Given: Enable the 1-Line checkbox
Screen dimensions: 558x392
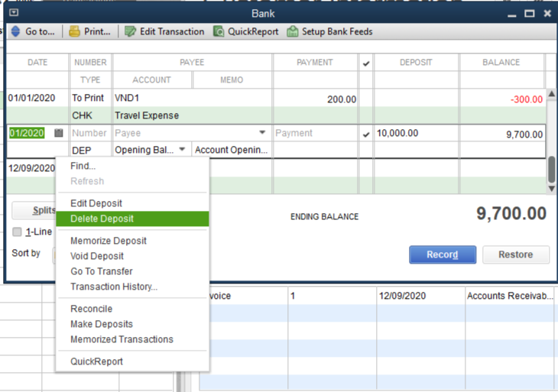Looking at the screenshot, I should [x=17, y=232].
